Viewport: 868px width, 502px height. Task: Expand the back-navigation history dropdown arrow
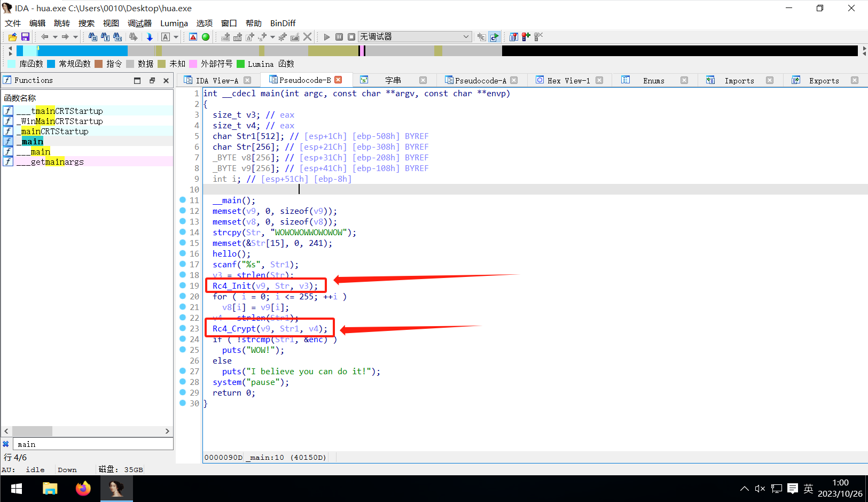(x=54, y=37)
